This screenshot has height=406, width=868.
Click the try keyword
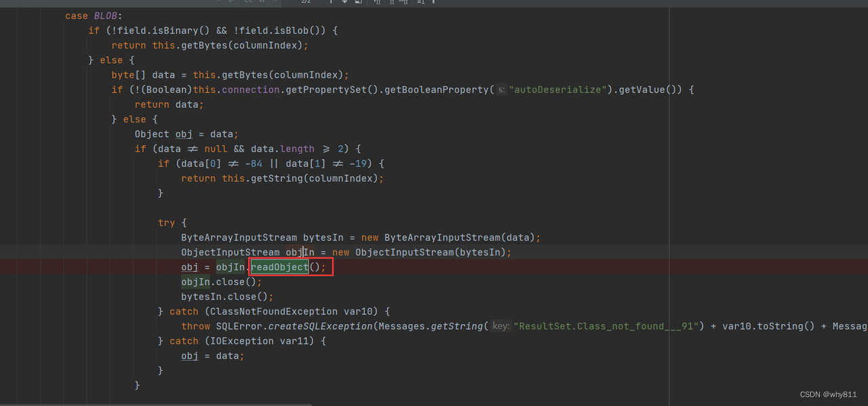point(167,223)
